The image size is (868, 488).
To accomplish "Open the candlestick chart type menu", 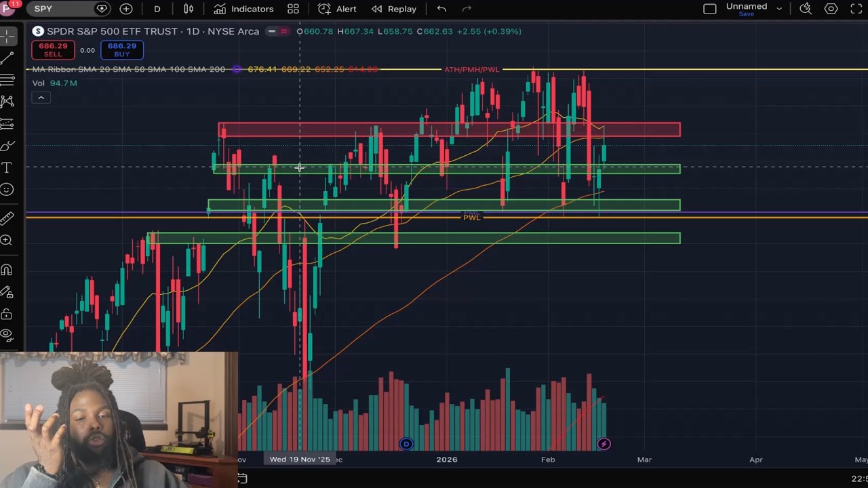I will pos(189,9).
